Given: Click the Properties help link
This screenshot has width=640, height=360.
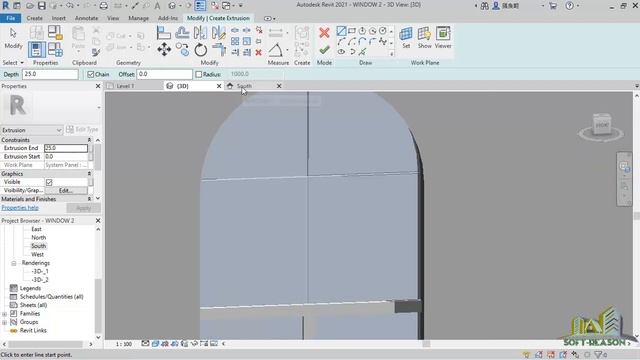Looking at the screenshot, I should point(20,208).
